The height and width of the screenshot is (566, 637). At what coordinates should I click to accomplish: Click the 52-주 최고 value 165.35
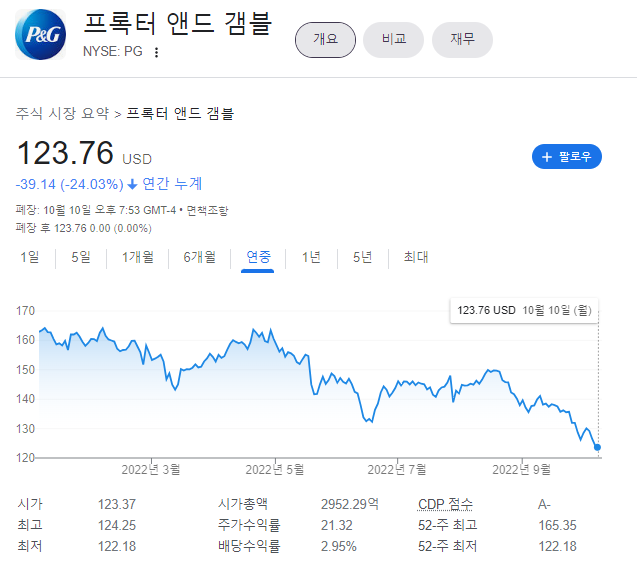[557, 525]
